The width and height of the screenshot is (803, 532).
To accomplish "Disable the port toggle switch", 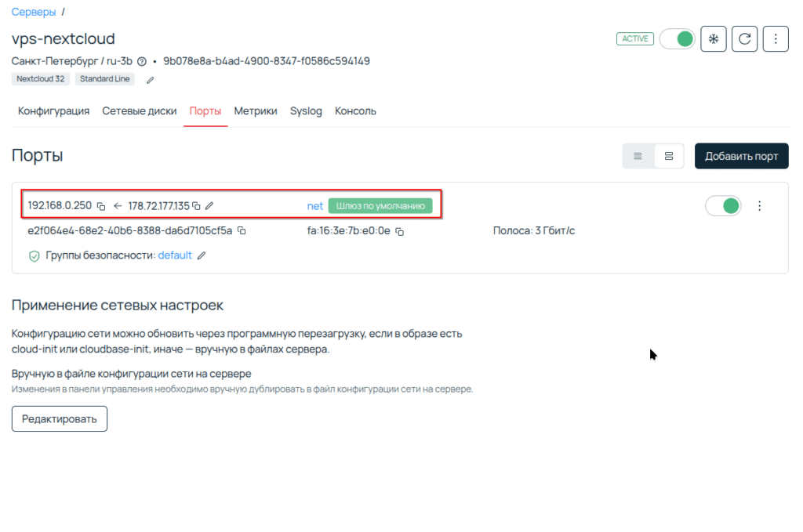I will point(723,206).
